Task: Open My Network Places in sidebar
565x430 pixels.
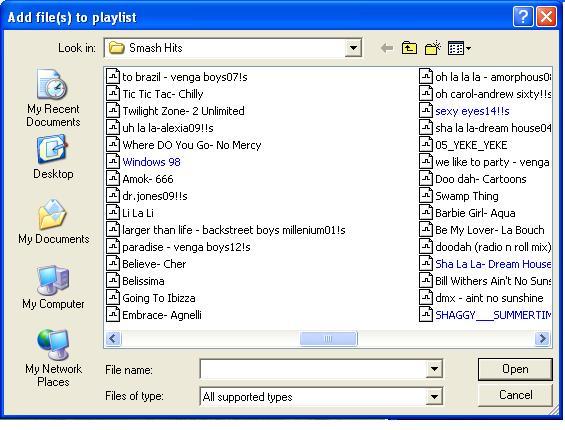Action: 53,358
